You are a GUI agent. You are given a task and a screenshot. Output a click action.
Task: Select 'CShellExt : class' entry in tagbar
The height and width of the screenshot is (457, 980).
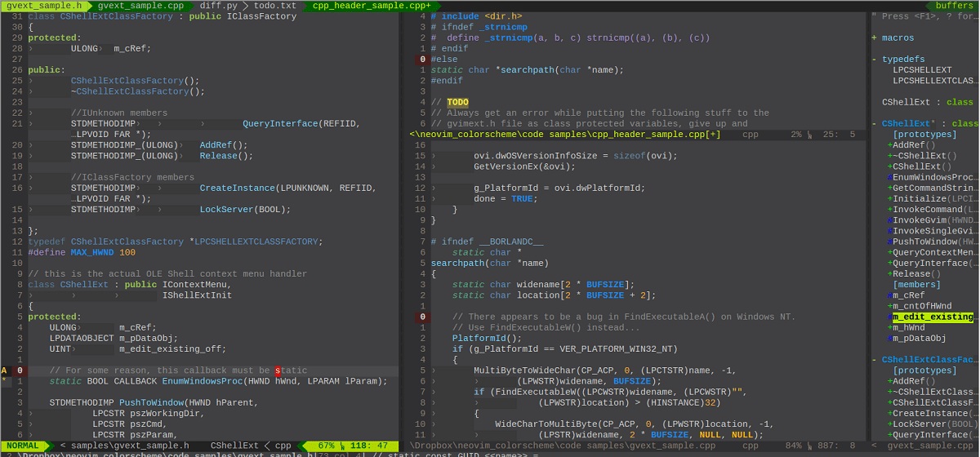[928, 102]
